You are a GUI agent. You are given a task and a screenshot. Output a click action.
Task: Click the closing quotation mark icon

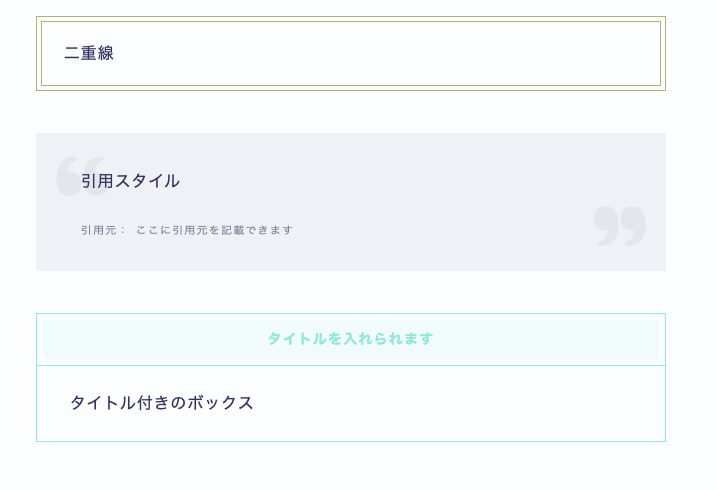click(620, 226)
